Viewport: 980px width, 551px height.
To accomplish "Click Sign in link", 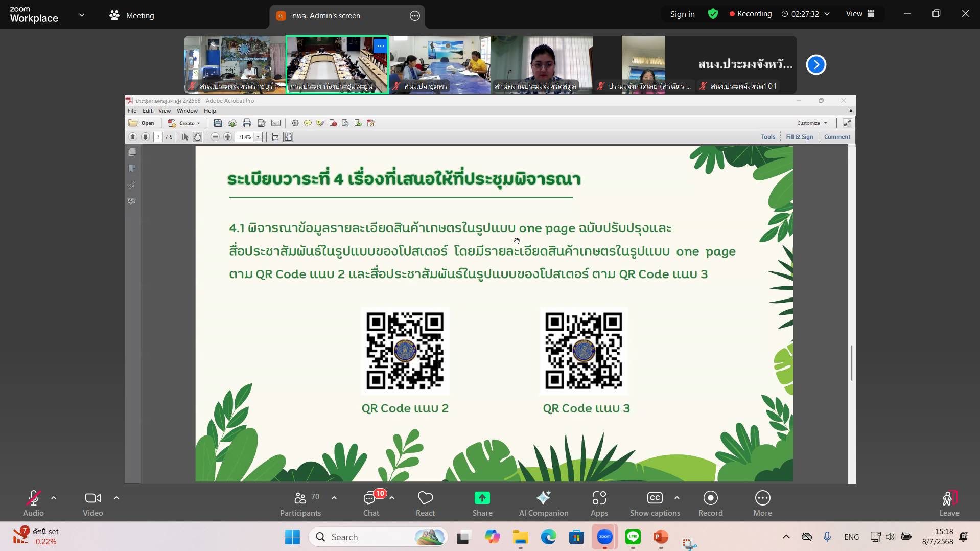I will (x=682, y=14).
